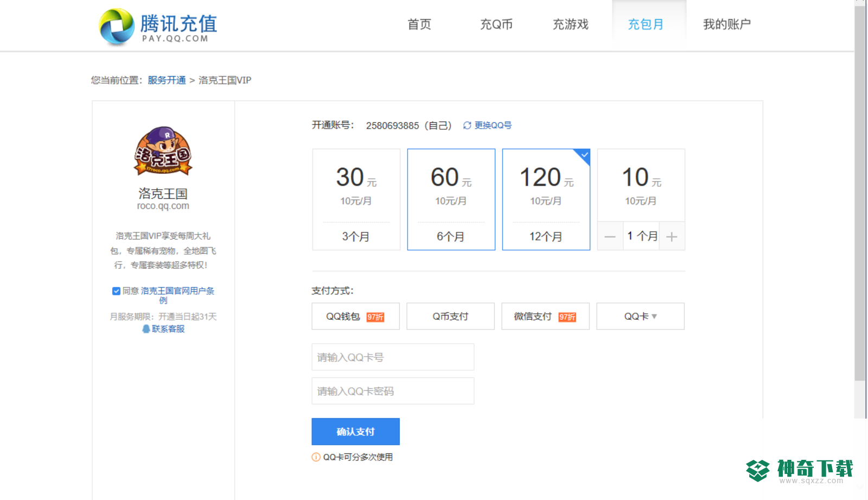Click the 1 个月 quantity field
Image resolution: width=868 pixels, height=500 pixels.
641,236
